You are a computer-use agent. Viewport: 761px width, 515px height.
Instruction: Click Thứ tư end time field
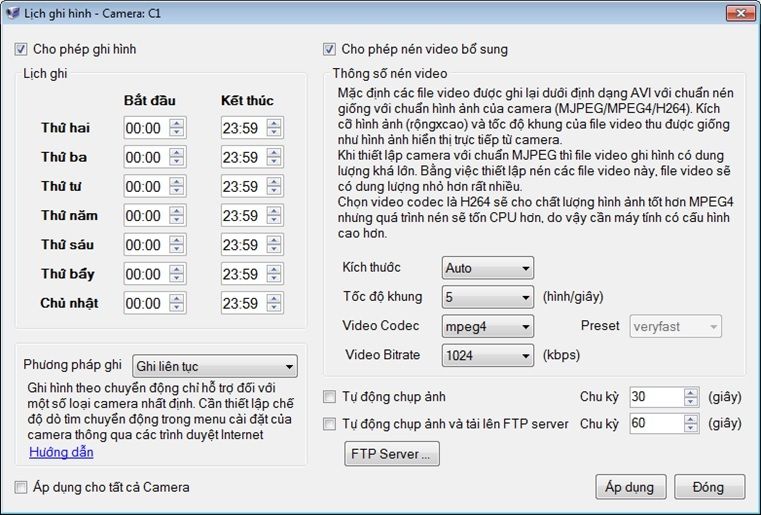(252, 186)
